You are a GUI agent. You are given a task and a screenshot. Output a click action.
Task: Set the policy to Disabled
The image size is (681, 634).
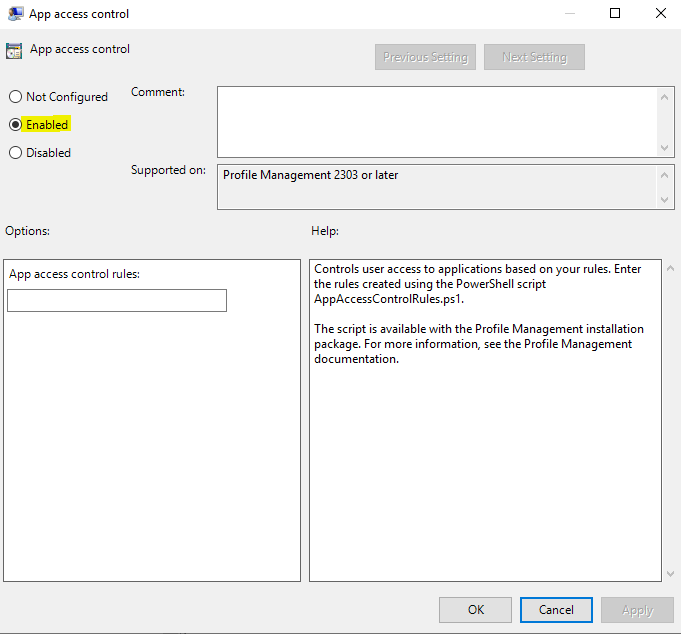(x=15, y=153)
